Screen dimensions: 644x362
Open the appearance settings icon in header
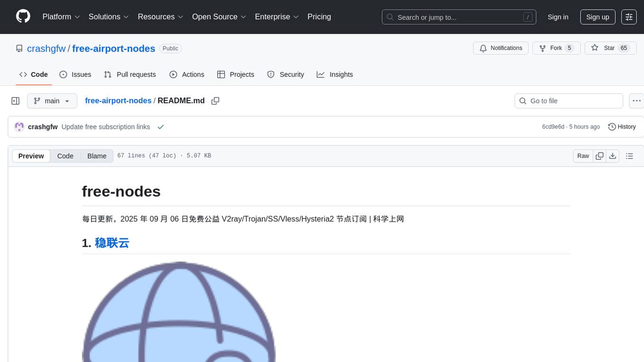pos(629,17)
